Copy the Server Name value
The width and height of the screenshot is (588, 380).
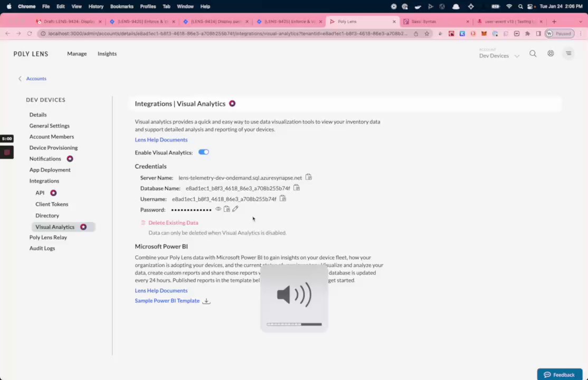pos(308,177)
